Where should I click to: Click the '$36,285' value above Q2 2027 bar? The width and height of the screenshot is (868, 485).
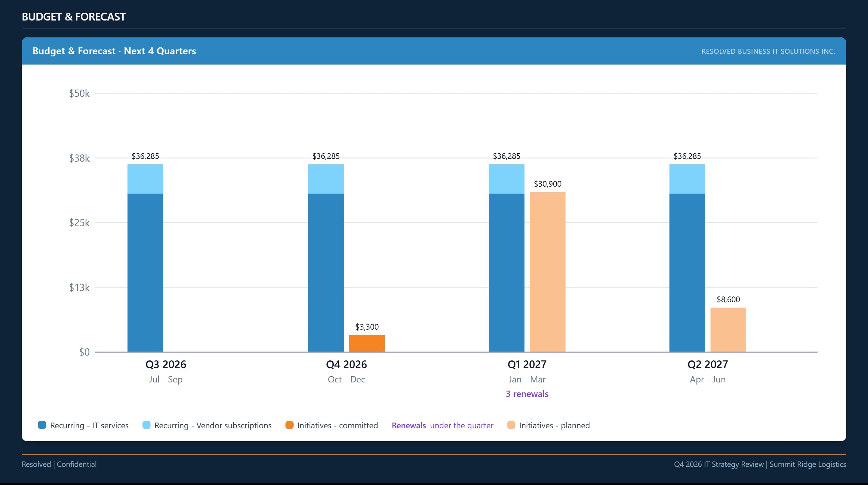coord(687,156)
